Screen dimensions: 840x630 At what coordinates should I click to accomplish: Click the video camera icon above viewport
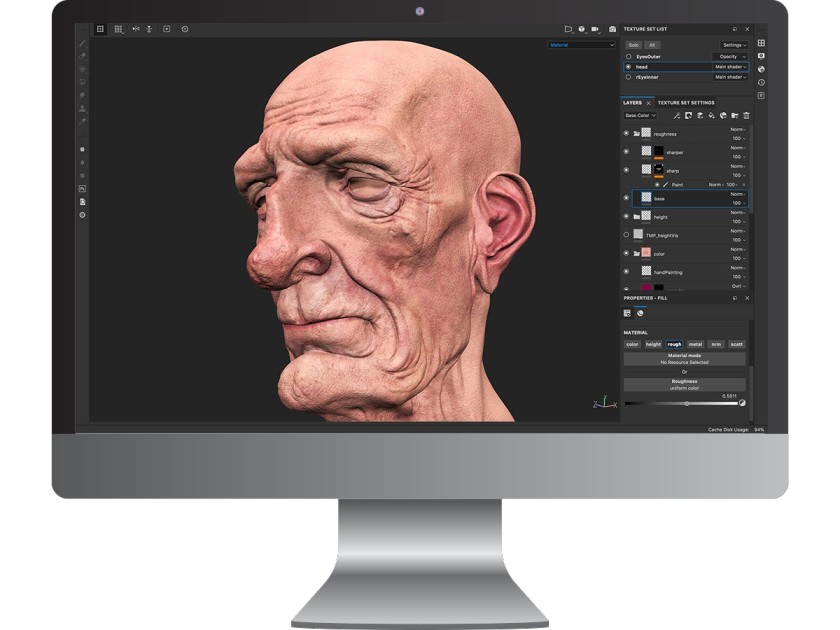pos(596,29)
